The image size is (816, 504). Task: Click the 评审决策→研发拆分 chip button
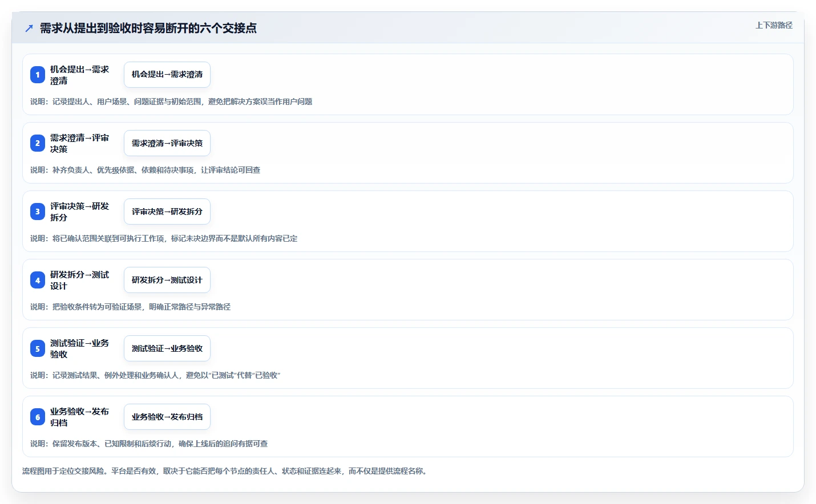point(167,212)
